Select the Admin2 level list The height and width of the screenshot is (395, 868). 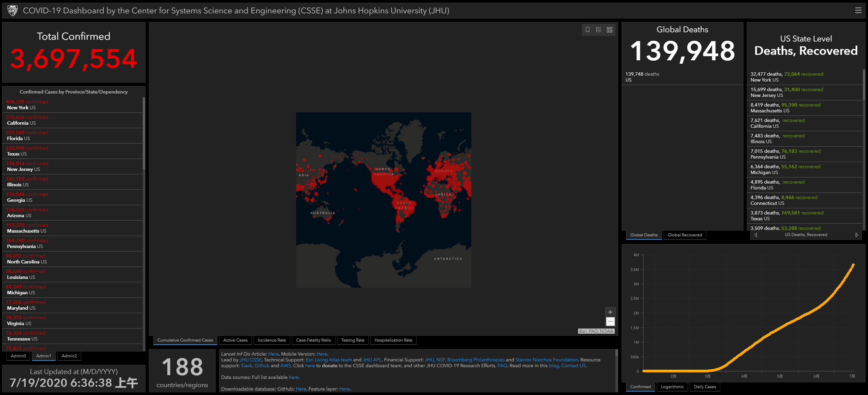[69, 356]
